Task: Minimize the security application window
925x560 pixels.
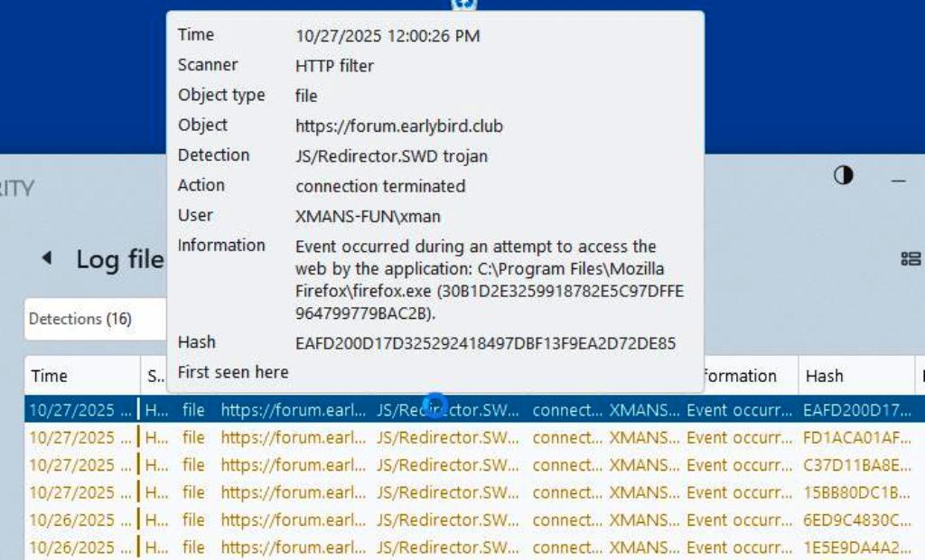Action: tap(898, 180)
